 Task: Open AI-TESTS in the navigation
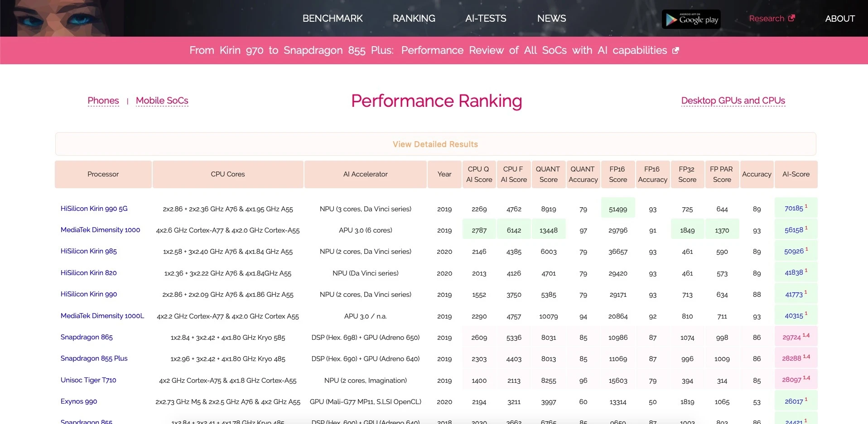pos(486,19)
